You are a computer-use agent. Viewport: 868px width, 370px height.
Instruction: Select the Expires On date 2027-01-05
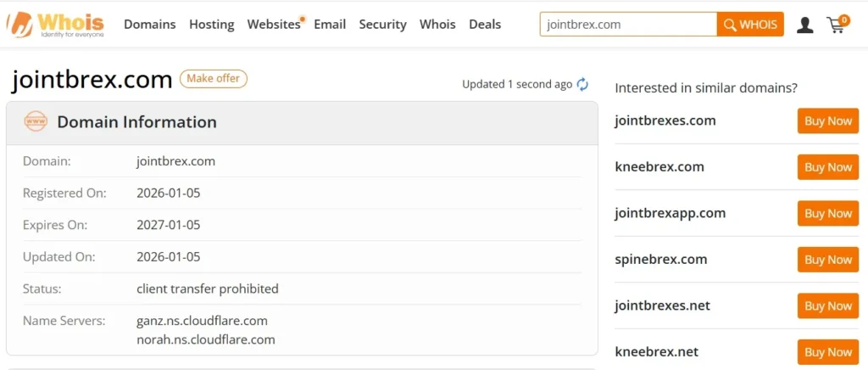tap(169, 225)
